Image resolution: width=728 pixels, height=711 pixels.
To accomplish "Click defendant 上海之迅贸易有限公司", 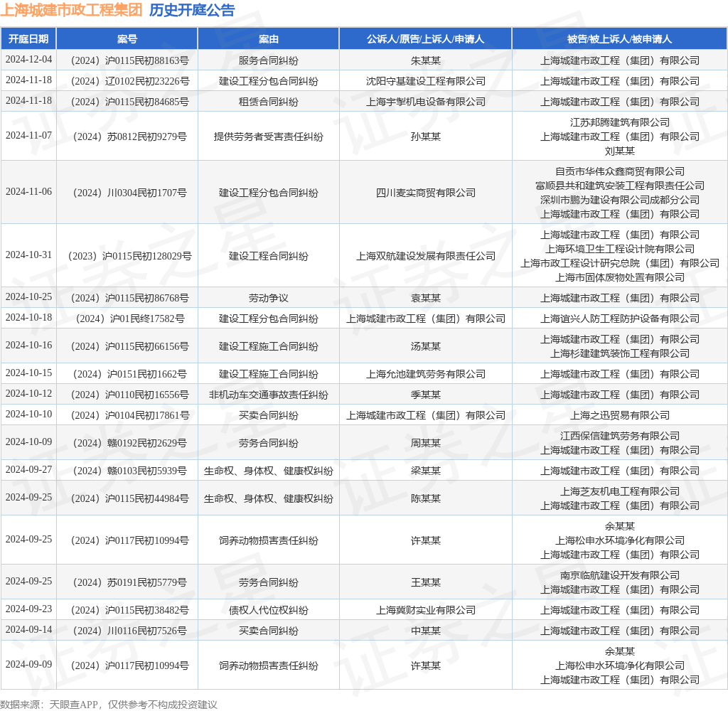I will tap(619, 415).
